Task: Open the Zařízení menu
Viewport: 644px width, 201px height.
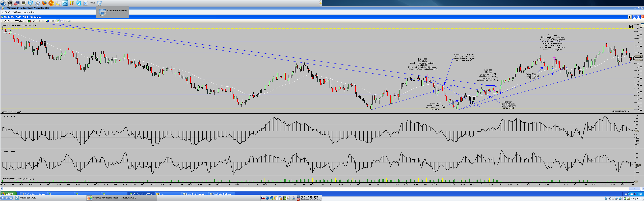Action: [17, 12]
